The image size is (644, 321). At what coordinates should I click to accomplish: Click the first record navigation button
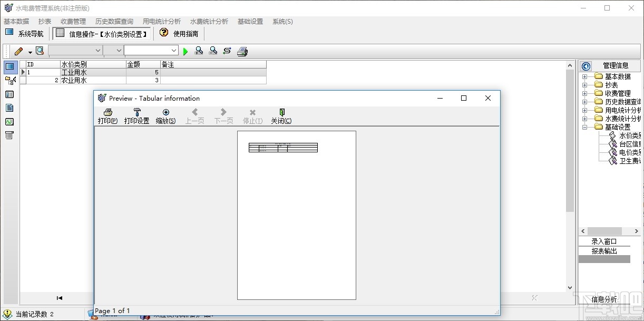pyautogui.click(x=60, y=298)
